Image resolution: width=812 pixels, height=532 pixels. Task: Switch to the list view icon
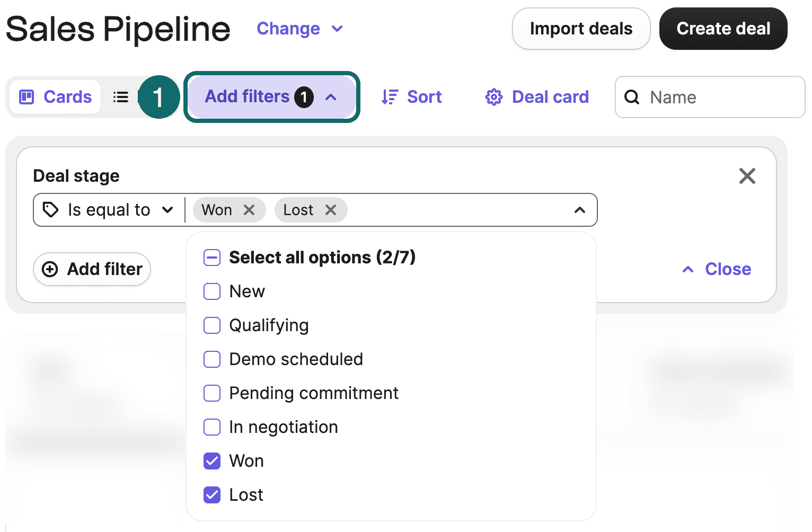point(121,97)
